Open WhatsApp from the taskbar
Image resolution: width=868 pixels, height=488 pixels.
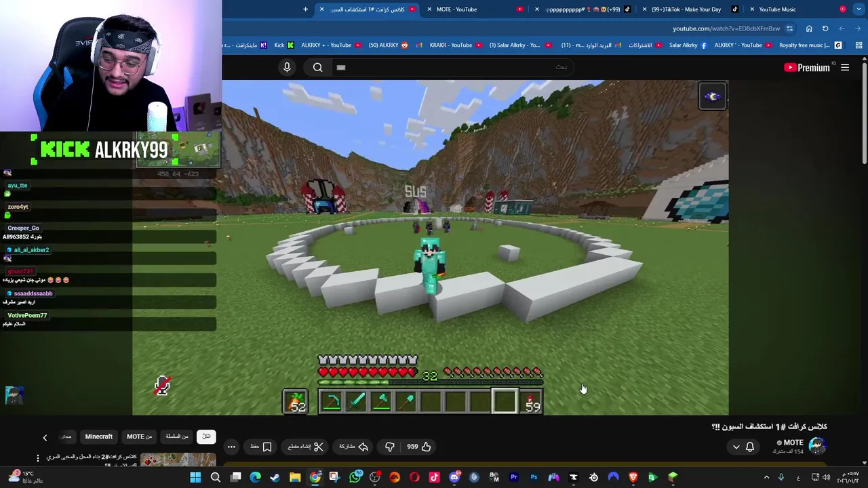point(355,478)
